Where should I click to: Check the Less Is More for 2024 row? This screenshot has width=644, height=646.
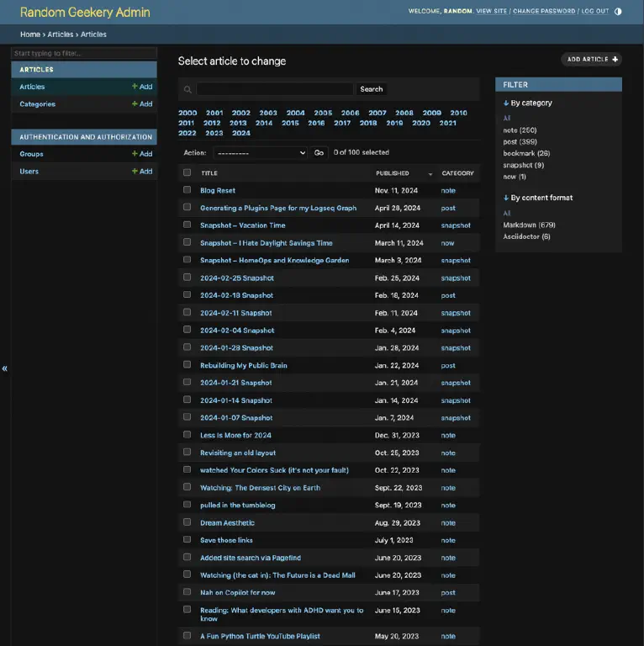click(x=187, y=435)
